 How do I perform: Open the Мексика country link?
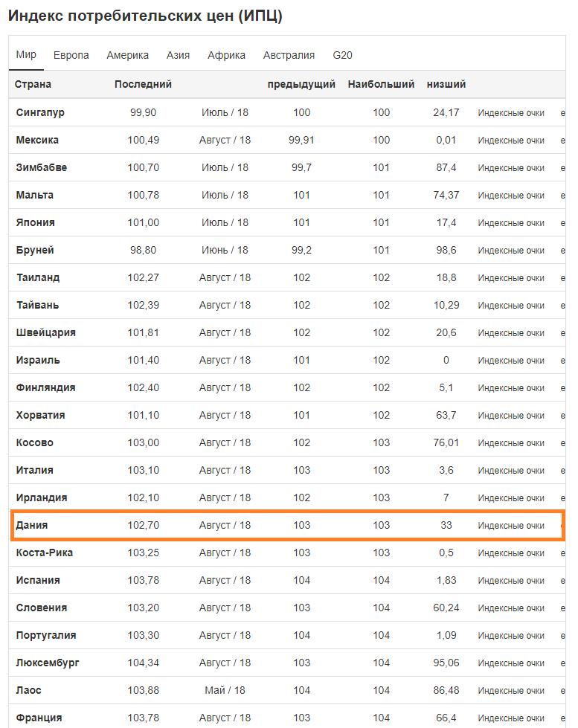[37, 141]
